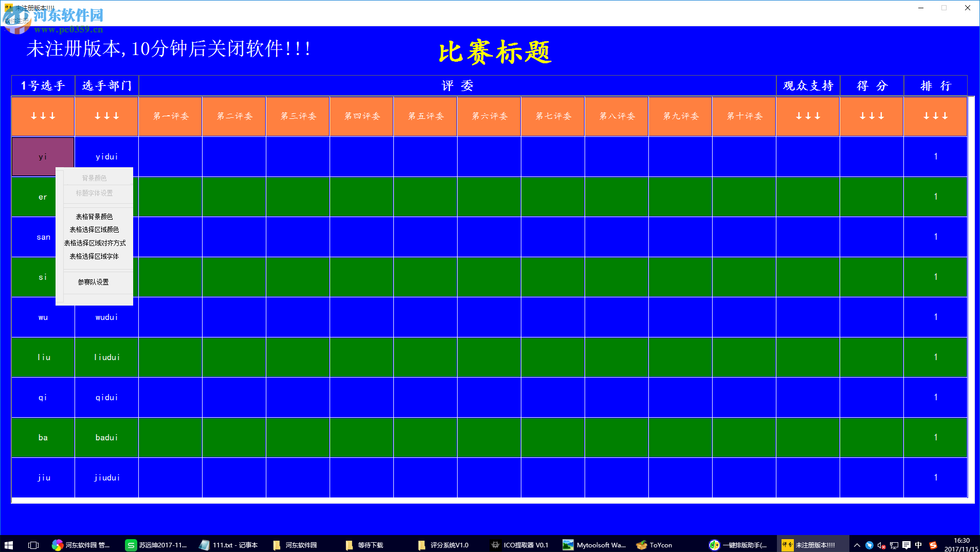Switch to 一键排版助手 in the taskbar
Viewport: 980px width, 552px height.
pos(738,545)
